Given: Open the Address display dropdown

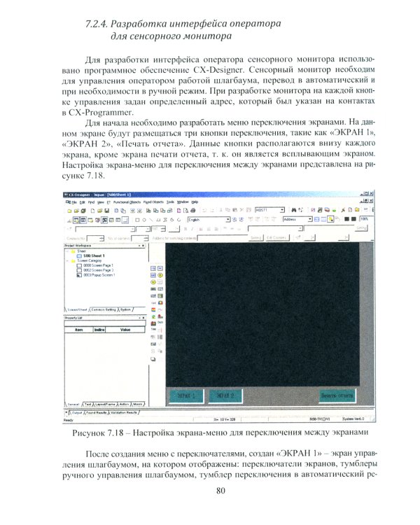Looking at the screenshot, I should coord(310,219).
